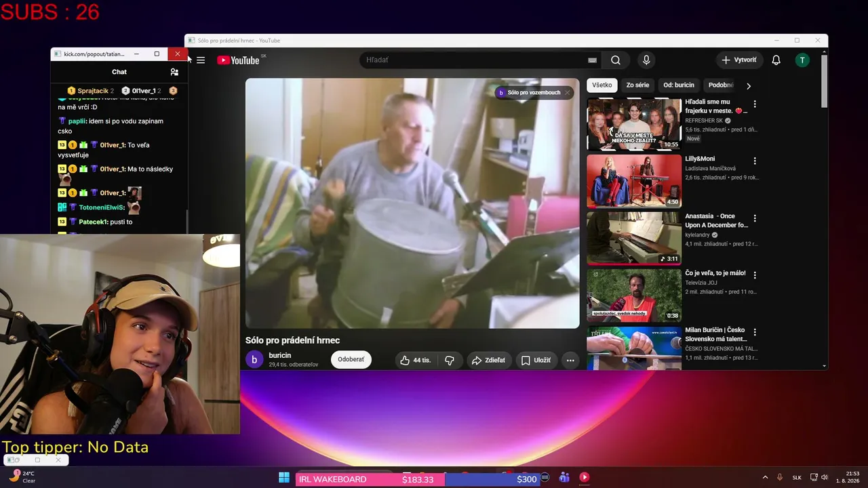Click the "Uložiť" save button

click(x=536, y=361)
